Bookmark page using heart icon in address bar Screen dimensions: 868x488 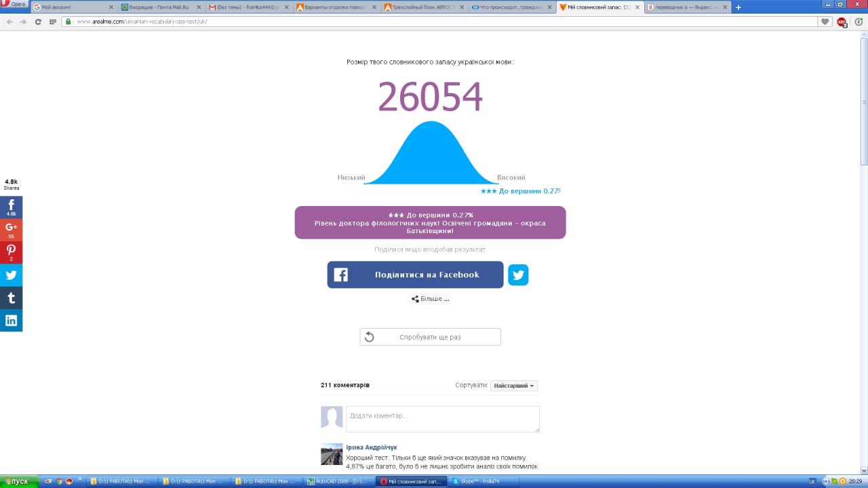click(x=825, y=22)
